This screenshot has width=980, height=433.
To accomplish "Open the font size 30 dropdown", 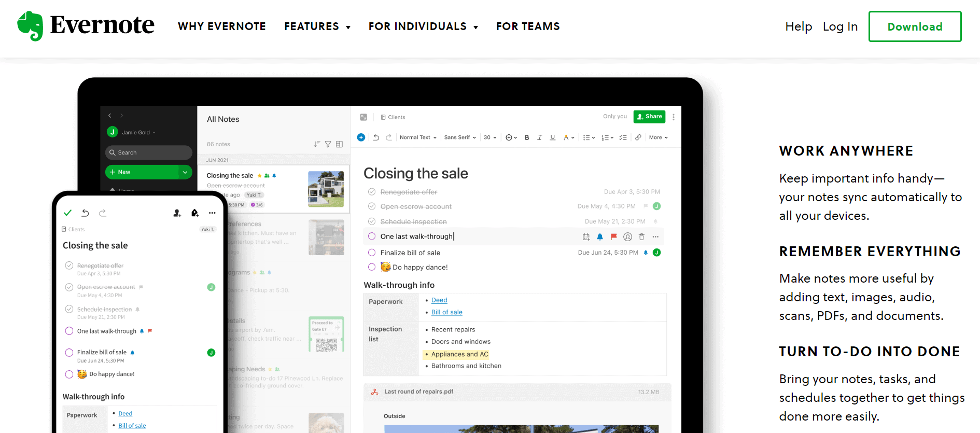I will (x=490, y=137).
